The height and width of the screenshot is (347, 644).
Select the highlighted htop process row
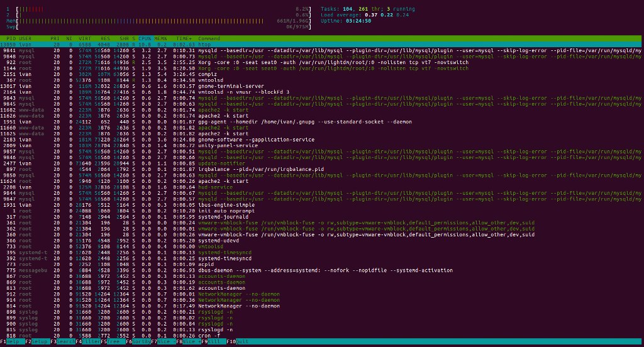tap(322, 45)
